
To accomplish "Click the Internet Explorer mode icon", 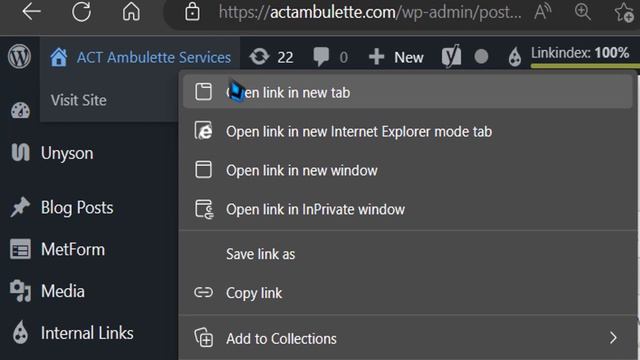I will (x=203, y=131).
